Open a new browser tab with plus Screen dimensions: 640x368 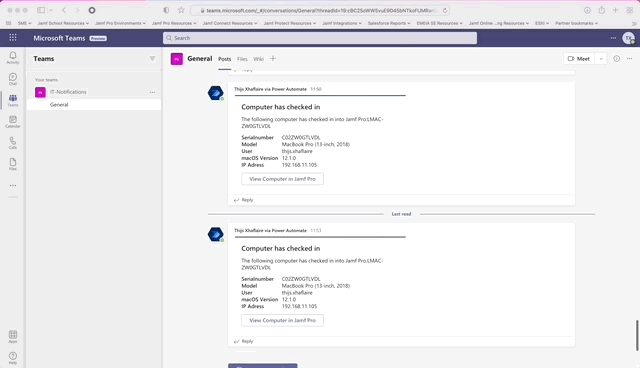[x=615, y=10]
